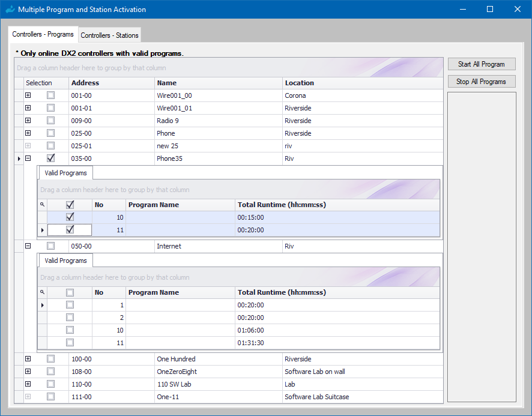
Task: Click the '00:15:00' runtime cell
Action: (x=337, y=217)
